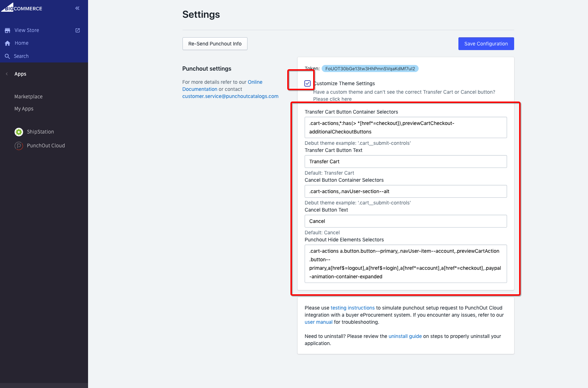
Task: Open PunchOut Cloud app icon
Action: click(19, 146)
